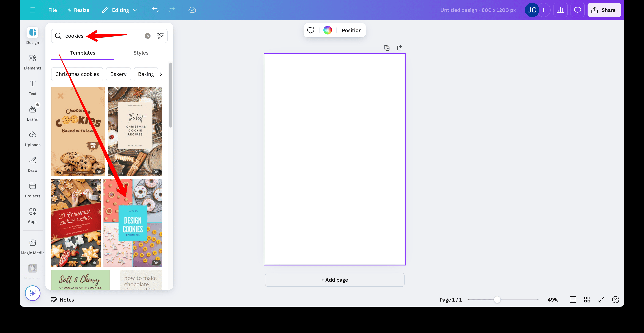The width and height of the screenshot is (644, 333).
Task: Enter fullscreen present mode
Action: 601,300
